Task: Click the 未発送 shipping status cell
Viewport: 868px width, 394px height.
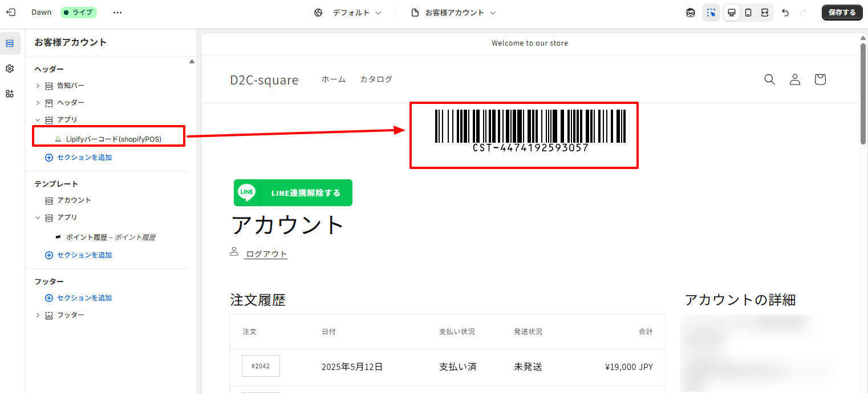Action: point(528,367)
